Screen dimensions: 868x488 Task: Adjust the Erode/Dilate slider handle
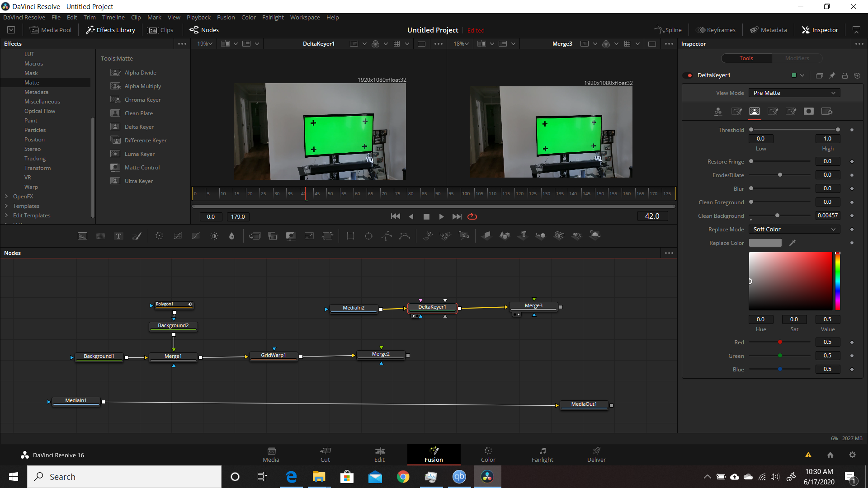click(780, 175)
